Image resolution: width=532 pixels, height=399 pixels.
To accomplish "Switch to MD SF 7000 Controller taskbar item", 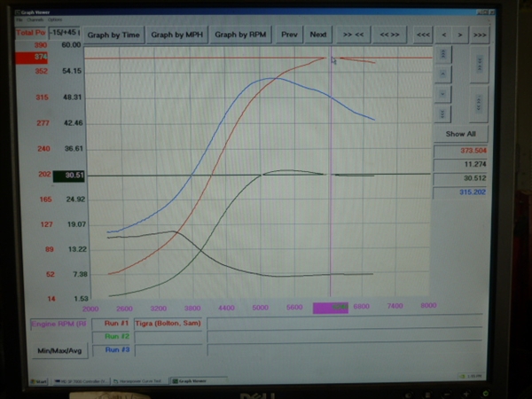I will click(x=81, y=381).
